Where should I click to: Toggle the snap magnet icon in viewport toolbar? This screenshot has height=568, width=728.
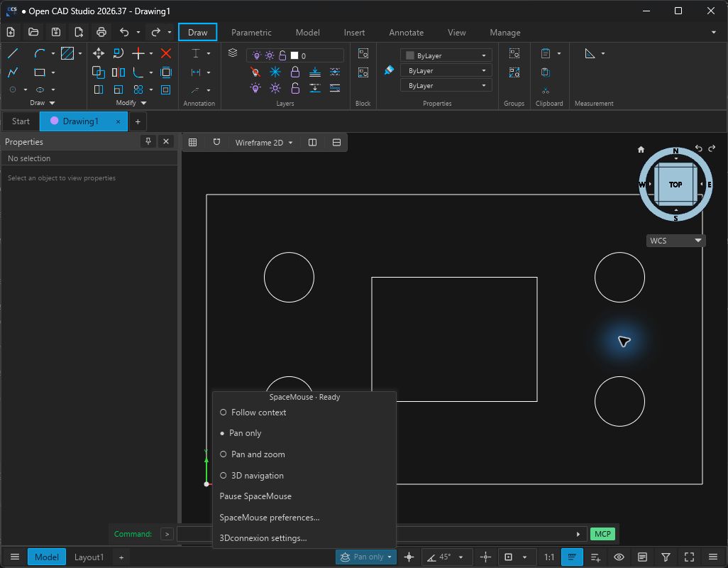point(216,143)
